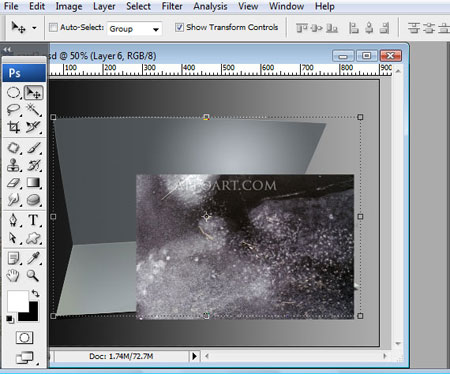Select the Zoom tool magnifier
The width and height of the screenshot is (450, 374).
click(x=33, y=275)
